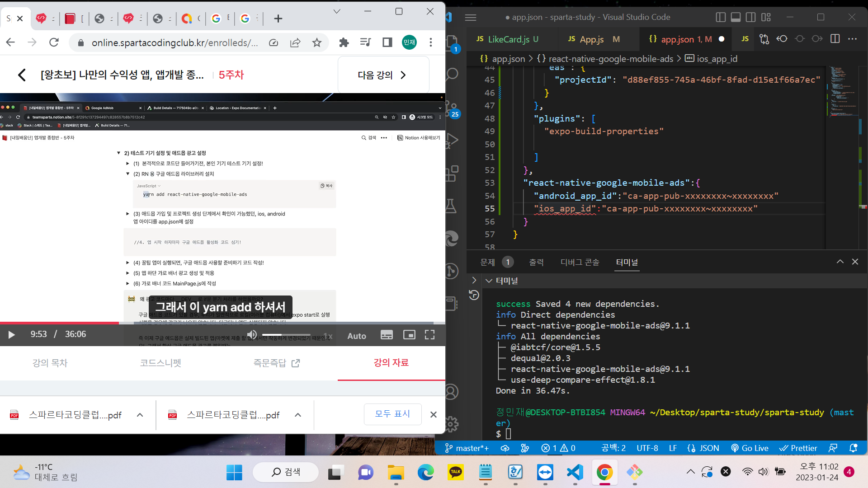Screen dimensions: 868x488
Task: Expand first PDF download item menu
Action: pos(140,415)
